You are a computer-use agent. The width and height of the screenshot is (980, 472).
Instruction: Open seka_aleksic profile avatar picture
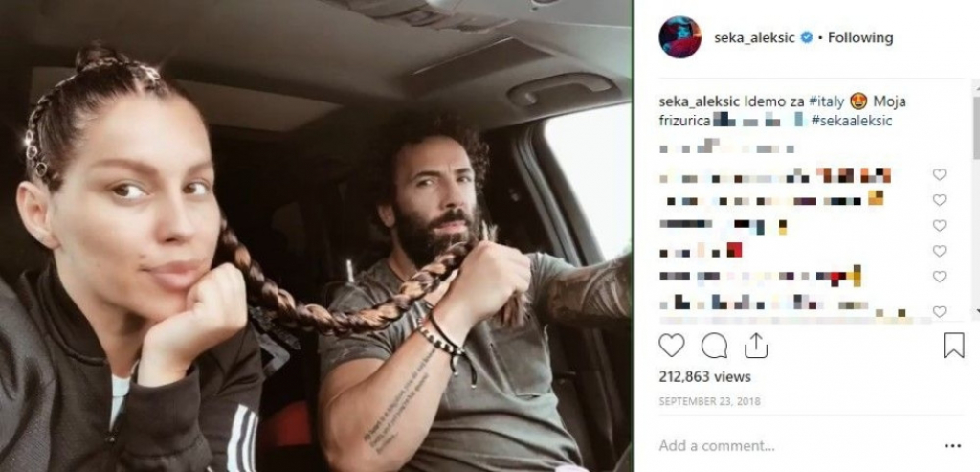(x=680, y=37)
